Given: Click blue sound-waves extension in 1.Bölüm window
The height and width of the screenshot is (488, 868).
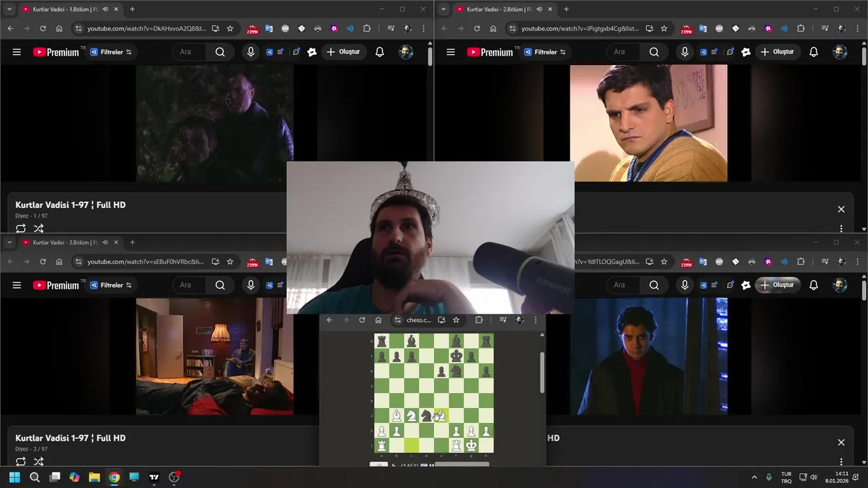Looking at the screenshot, I should [x=351, y=28].
